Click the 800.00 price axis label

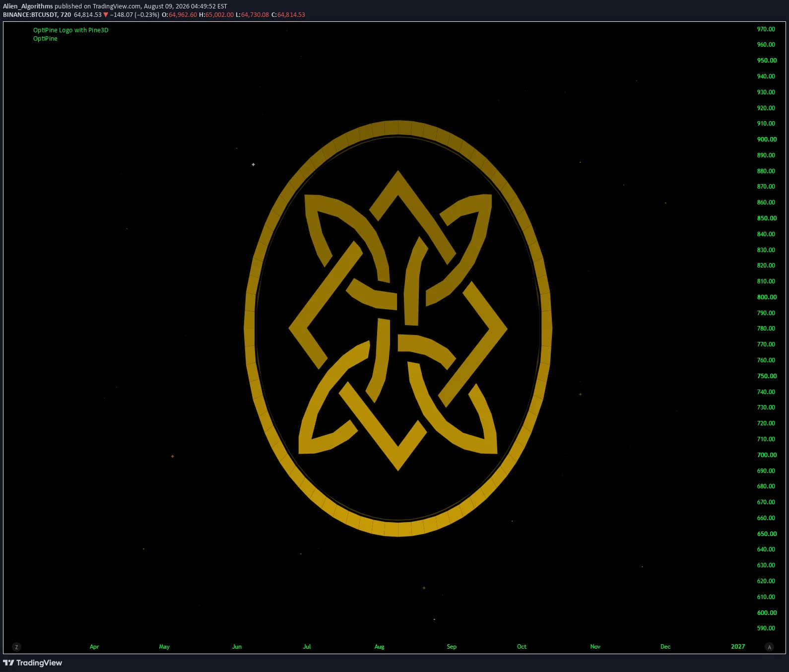click(767, 297)
